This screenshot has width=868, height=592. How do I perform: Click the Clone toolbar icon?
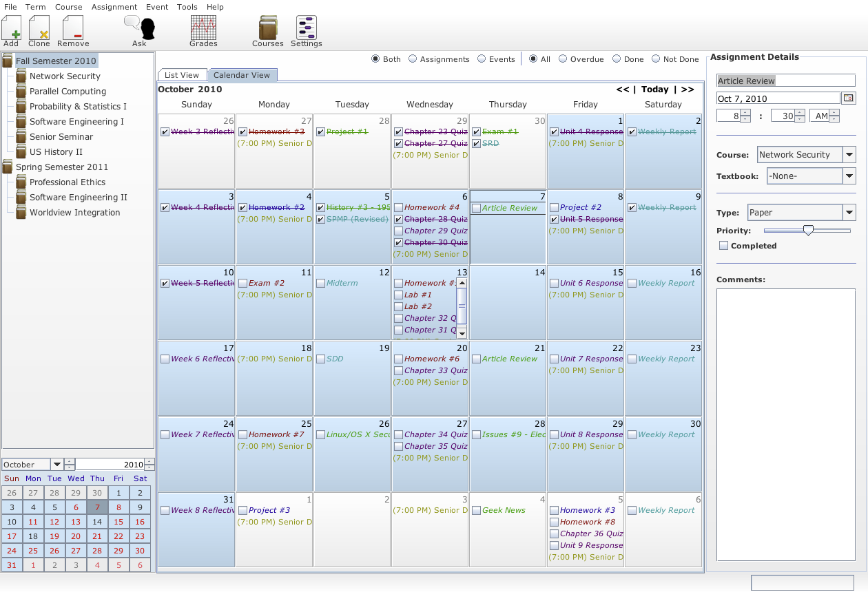tap(39, 28)
